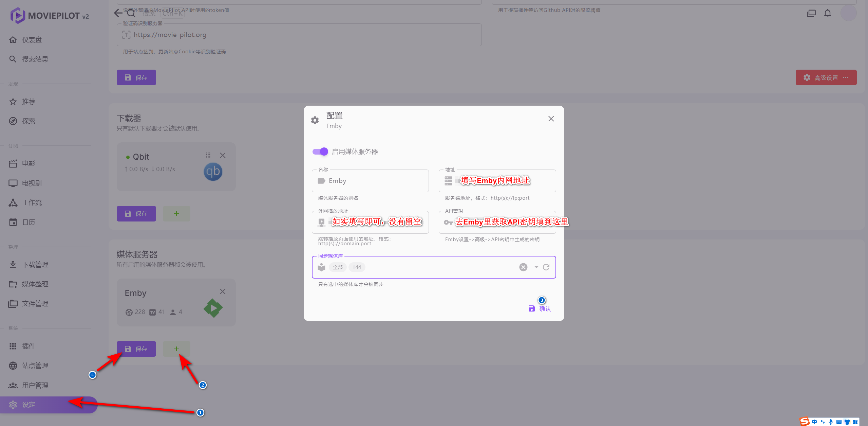Close the 配置 Emby dialog

[551, 119]
